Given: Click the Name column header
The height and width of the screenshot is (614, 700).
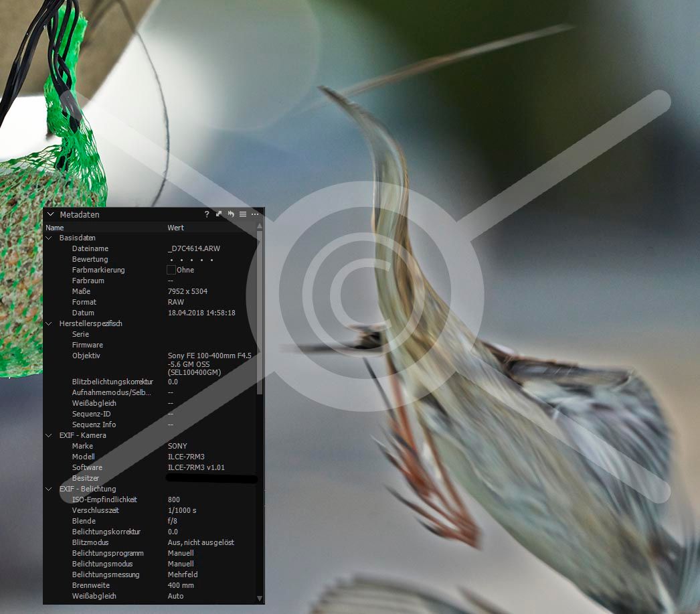Looking at the screenshot, I should 55,228.
